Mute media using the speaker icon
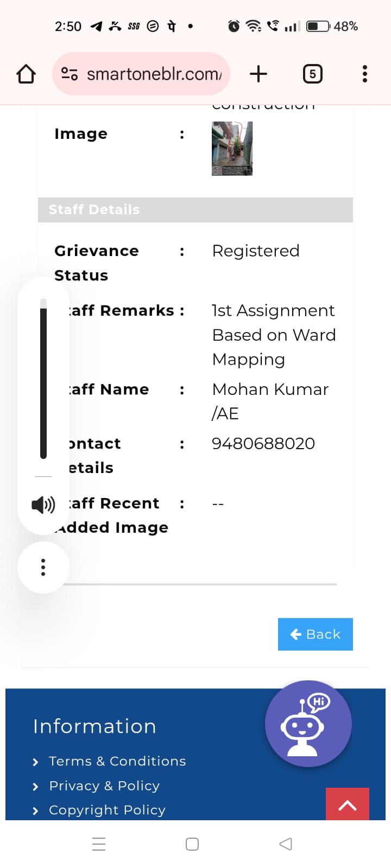The image size is (391, 868). (43, 505)
